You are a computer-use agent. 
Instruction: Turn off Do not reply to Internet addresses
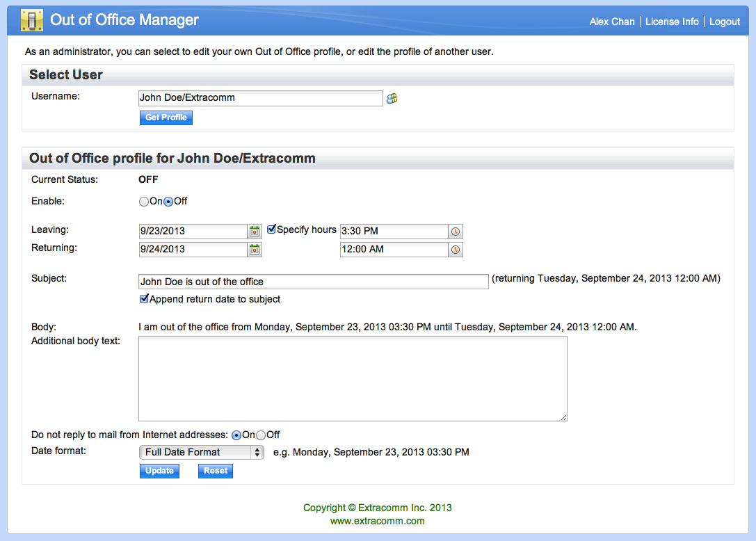click(x=261, y=435)
